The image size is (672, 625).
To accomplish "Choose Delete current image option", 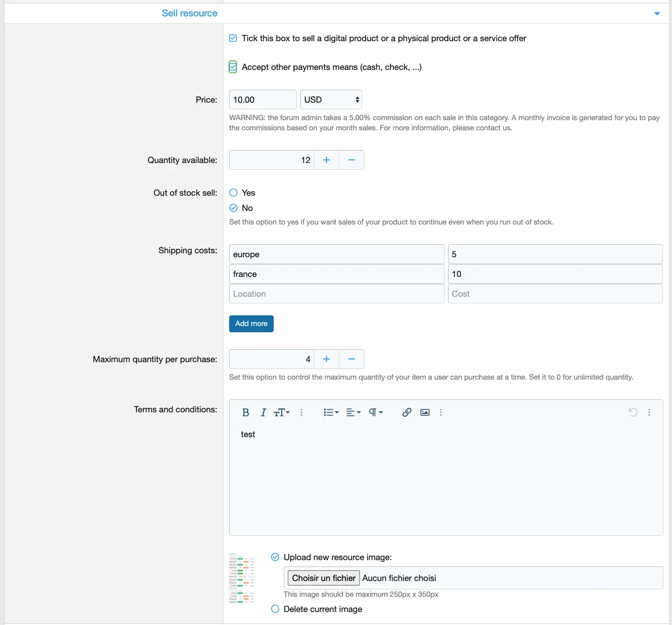I will pos(275,609).
